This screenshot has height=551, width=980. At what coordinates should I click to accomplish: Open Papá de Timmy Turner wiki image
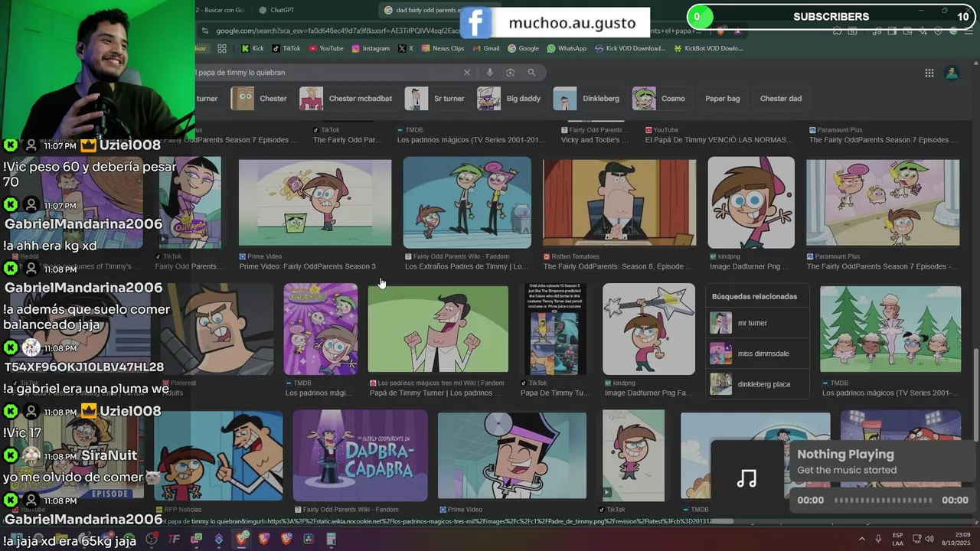click(438, 330)
